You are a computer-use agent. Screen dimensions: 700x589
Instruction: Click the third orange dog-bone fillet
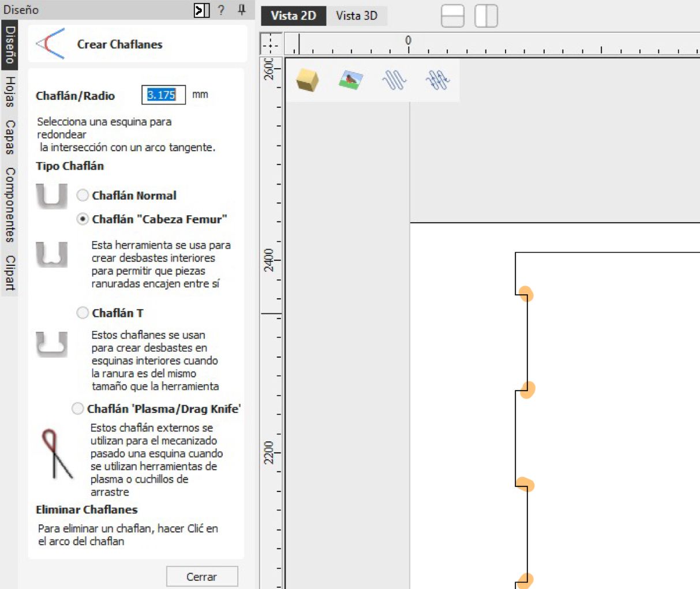tap(525, 485)
